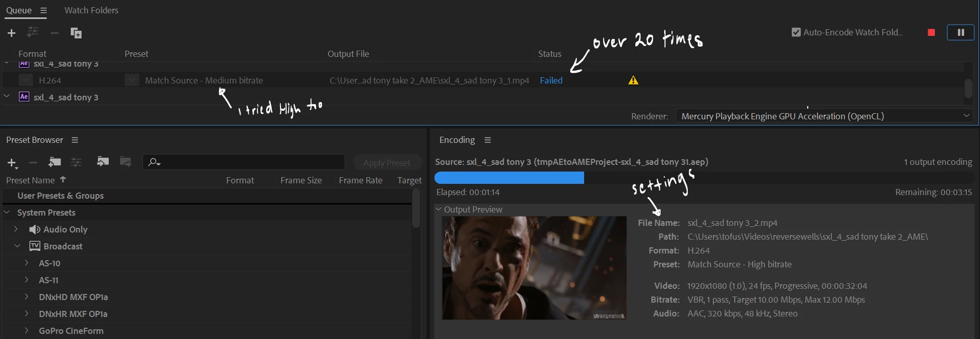Export presets icon in Preset Browser
The width and height of the screenshot is (980, 339).
coord(126,161)
